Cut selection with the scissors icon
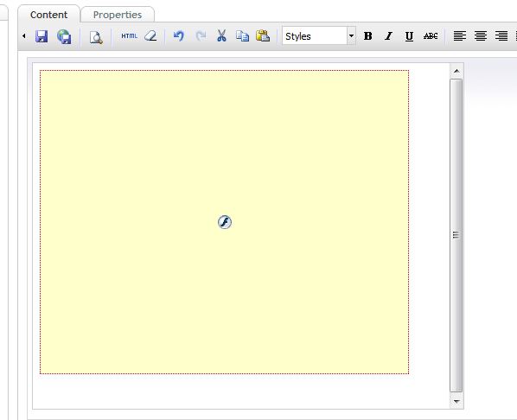Image resolution: width=517 pixels, height=420 pixels. coord(221,36)
